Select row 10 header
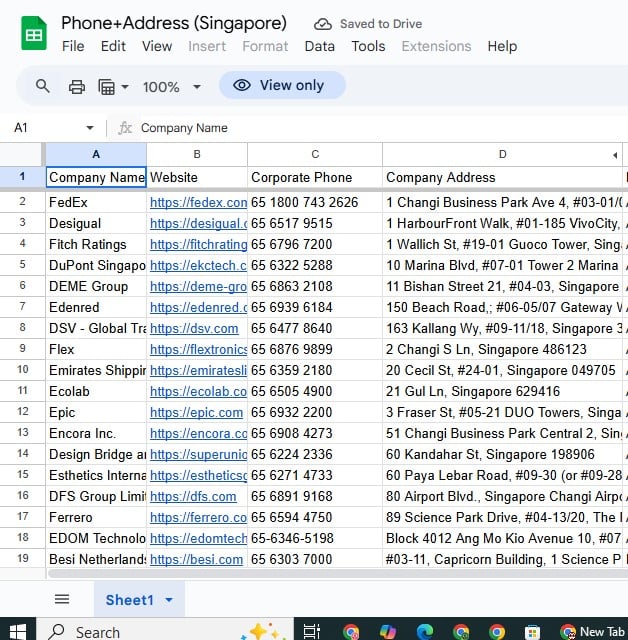 pyautogui.click(x=22, y=370)
